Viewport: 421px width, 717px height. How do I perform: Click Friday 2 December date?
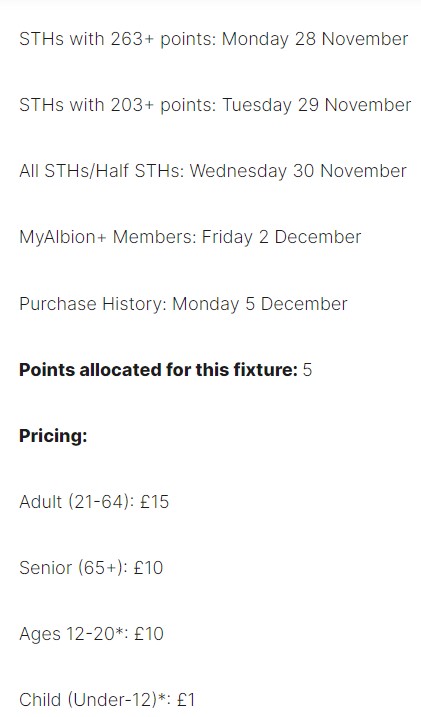coord(282,237)
